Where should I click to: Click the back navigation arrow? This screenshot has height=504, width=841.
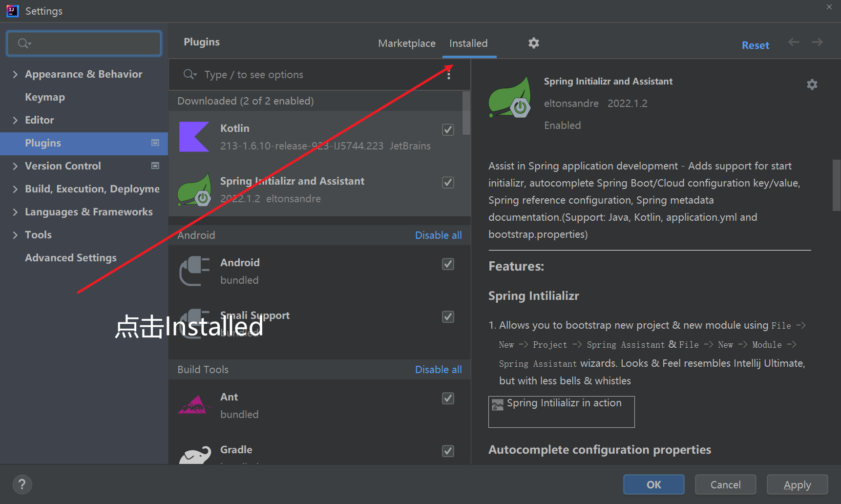(x=794, y=42)
